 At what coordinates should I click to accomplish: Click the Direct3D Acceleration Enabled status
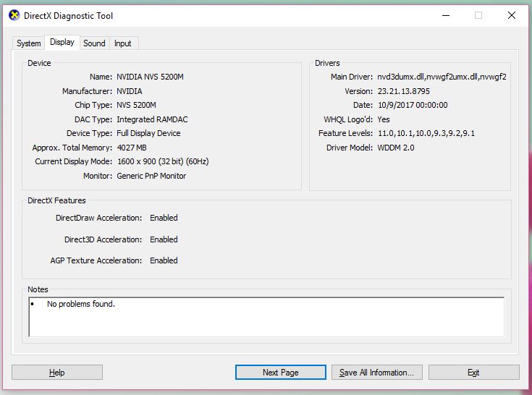coord(164,239)
